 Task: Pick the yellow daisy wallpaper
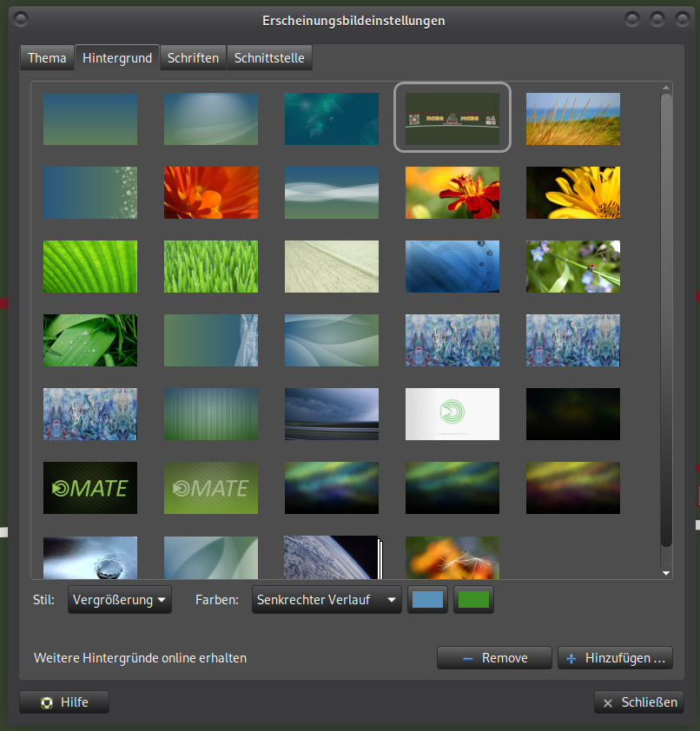pos(573,193)
